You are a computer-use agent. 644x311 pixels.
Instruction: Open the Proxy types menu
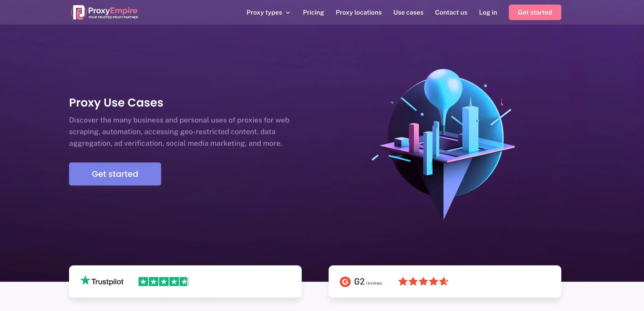[264, 12]
